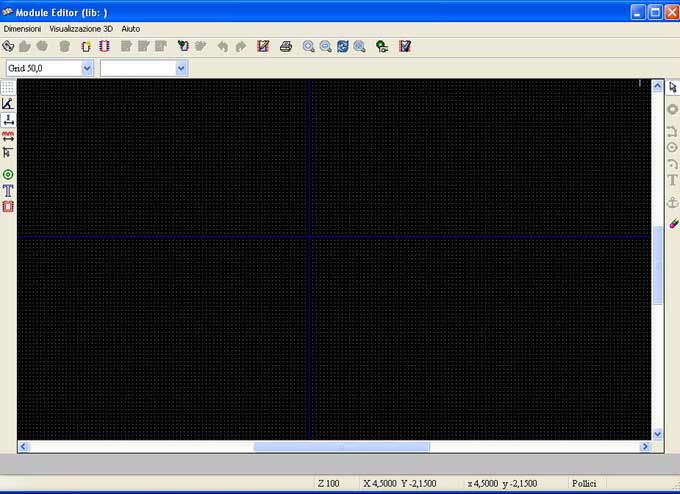This screenshot has height=494, width=680.
Task: Open the Visualizzazione 3D menu
Action: (81, 29)
